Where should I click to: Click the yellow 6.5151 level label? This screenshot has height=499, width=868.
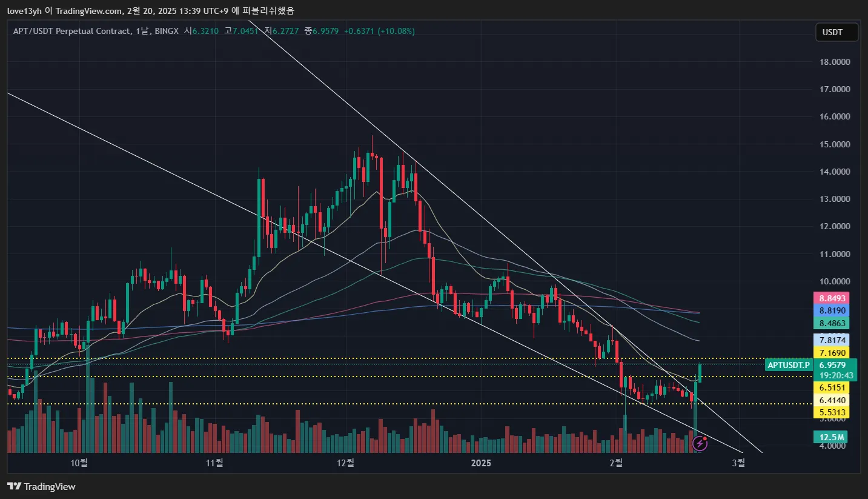point(832,387)
